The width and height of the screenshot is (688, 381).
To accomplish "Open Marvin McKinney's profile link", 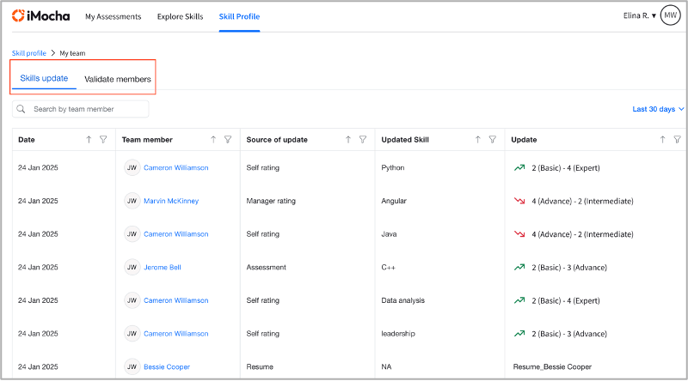I will [x=171, y=201].
